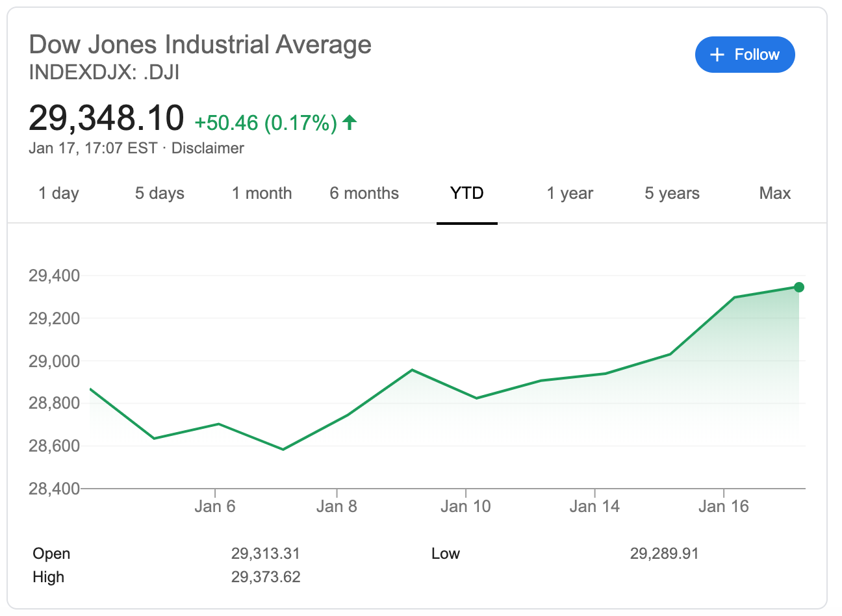Screen dimensions: 842x616
Task: Click the Jan 16 axis label
Action: pyautogui.click(x=724, y=506)
